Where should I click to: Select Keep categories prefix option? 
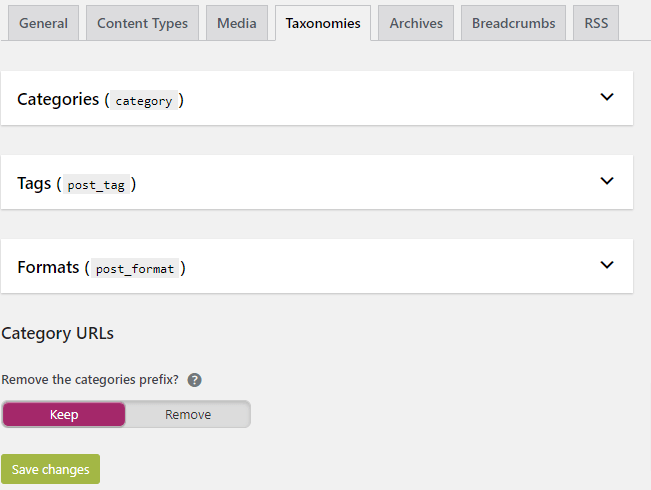(x=64, y=414)
